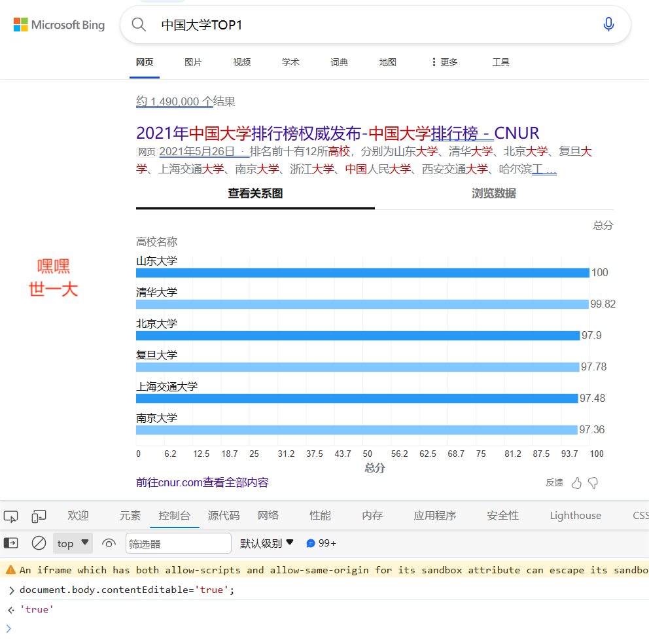Screen dimensions: 649x644
Task: Open DevTools 源代码 tab
Action: pos(224,516)
